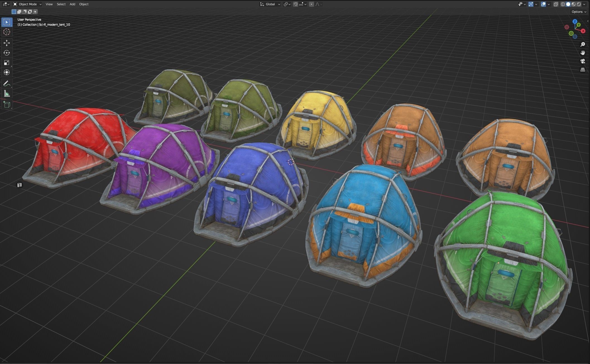Activate the Add Cube tool
This screenshot has height=364, width=590.
pyautogui.click(x=7, y=105)
